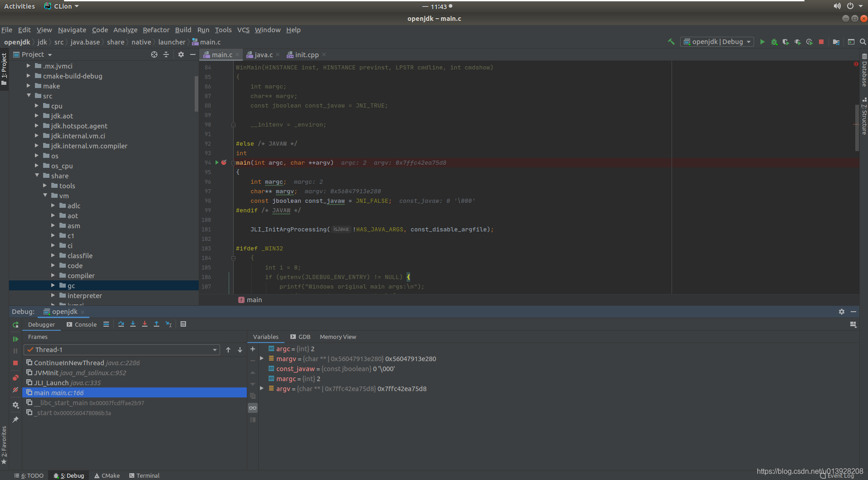Expand the jdk.hotspot.agent folder

(36, 126)
